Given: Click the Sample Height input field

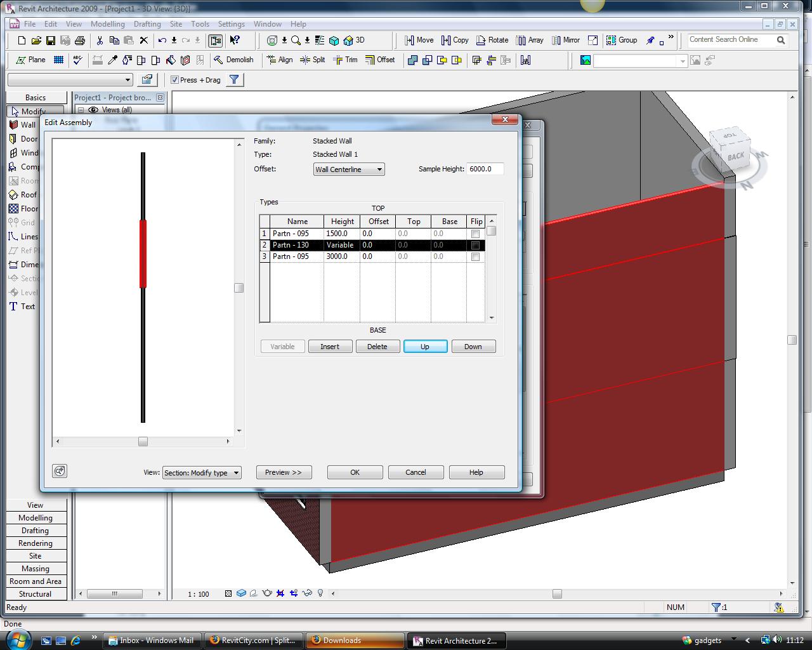Looking at the screenshot, I should (x=485, y=169).
